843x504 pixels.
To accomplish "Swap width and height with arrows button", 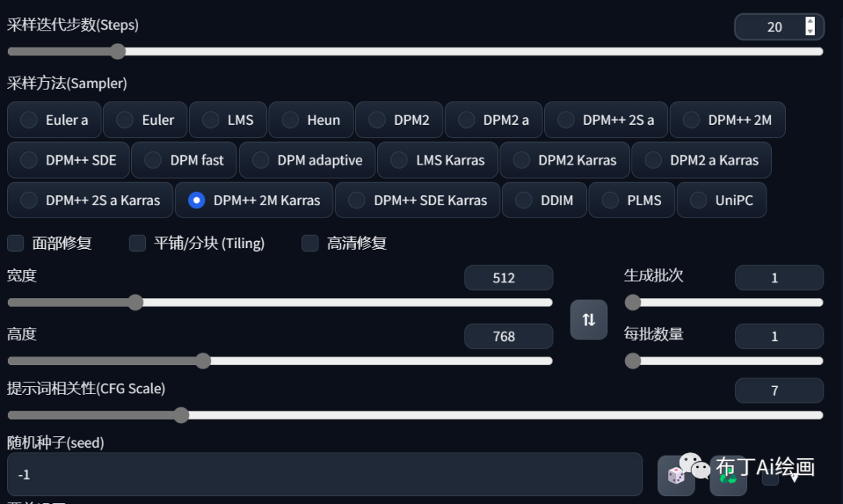I will point(589,320).
